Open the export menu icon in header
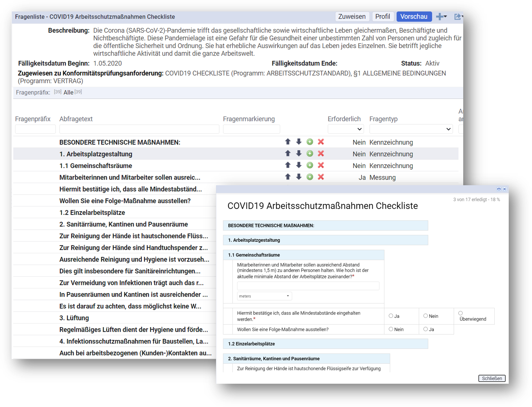This screenshot has height=407, width=532. pos(458,16)
